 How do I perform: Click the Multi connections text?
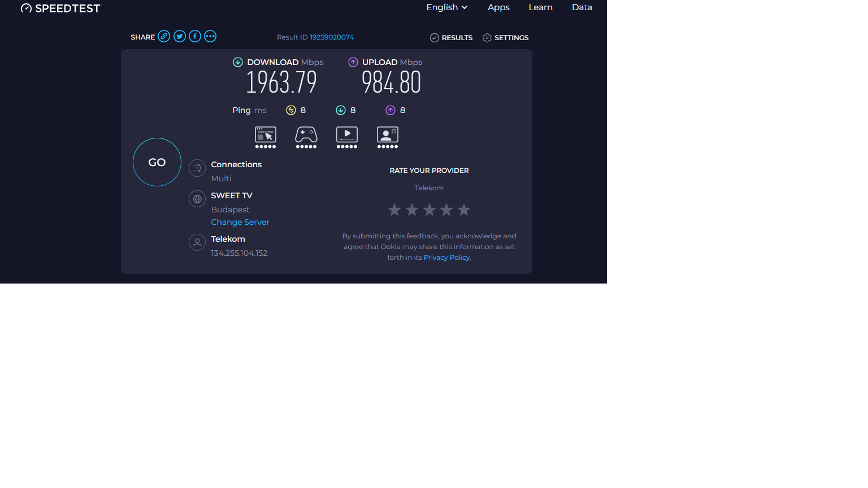click(x=221, y=178)
